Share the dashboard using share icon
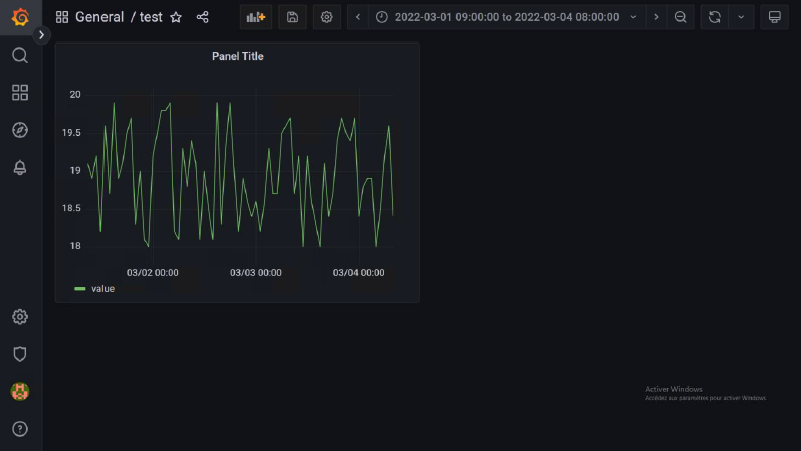Image resolution: width=801 pixels, height=451 pixels. click(x=203, y=17)
